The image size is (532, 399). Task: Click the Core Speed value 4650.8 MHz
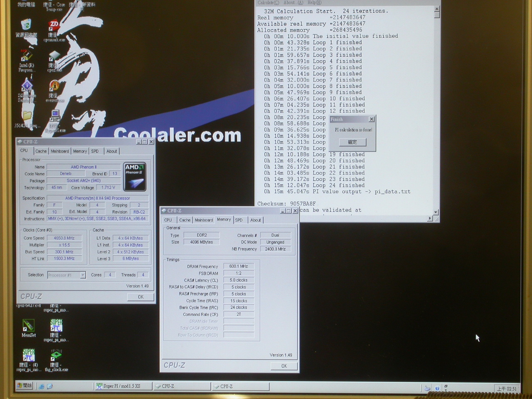coord(64,238)
